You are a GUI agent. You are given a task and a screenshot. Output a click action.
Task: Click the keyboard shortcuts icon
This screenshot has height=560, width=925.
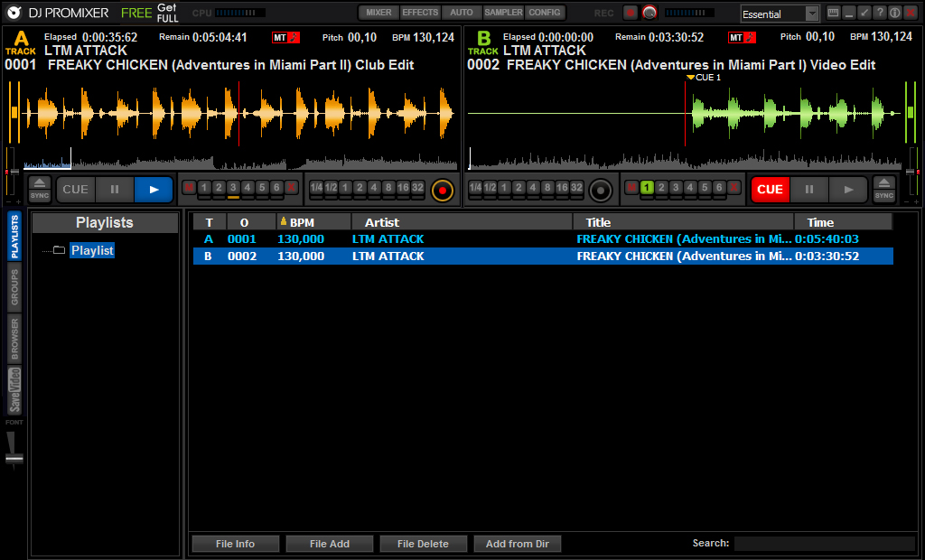[834, 13]
